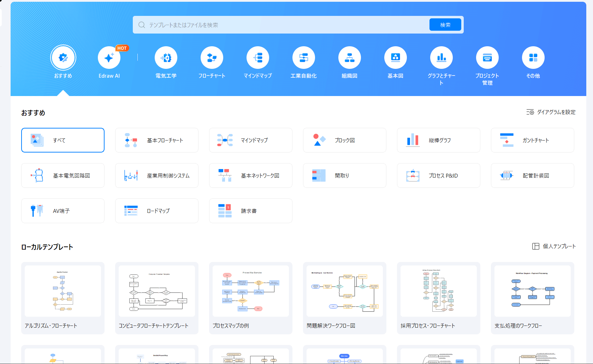Open コンピュータフローチャートテンプレート thumbnail
This screenshot has width=593, height=364.
point(157,291)
